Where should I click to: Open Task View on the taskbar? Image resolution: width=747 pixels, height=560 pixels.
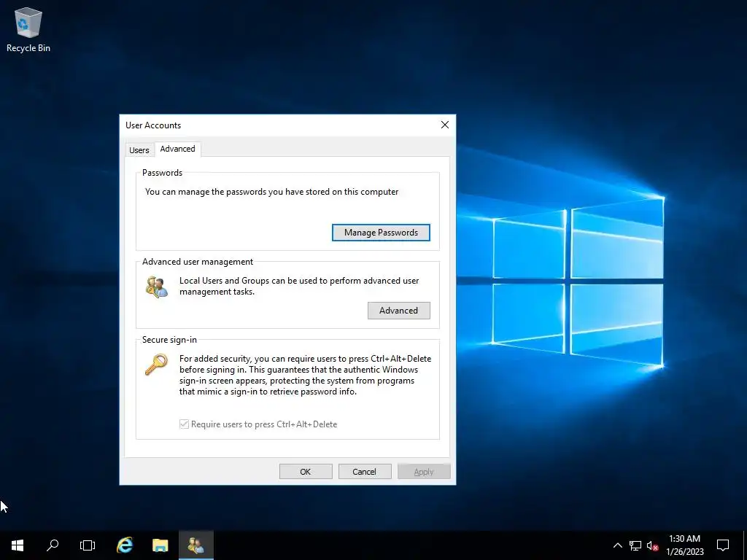coord(88,545)
